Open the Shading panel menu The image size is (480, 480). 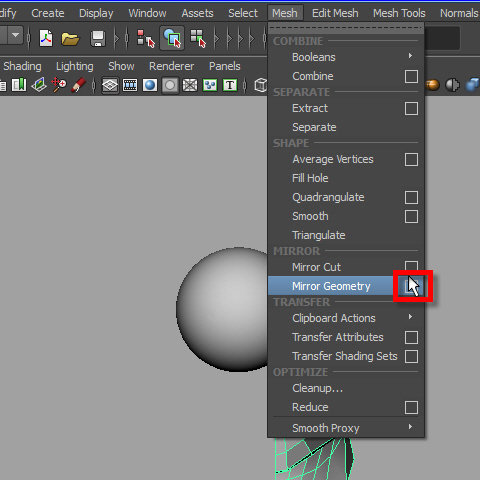coord(22,66)
